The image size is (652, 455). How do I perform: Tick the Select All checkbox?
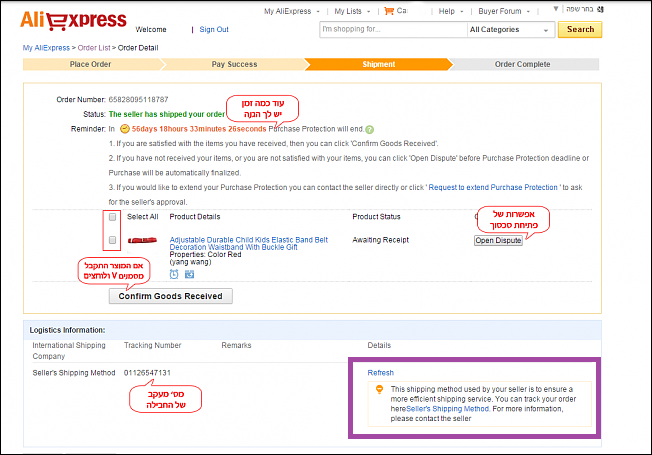[112, 217]
